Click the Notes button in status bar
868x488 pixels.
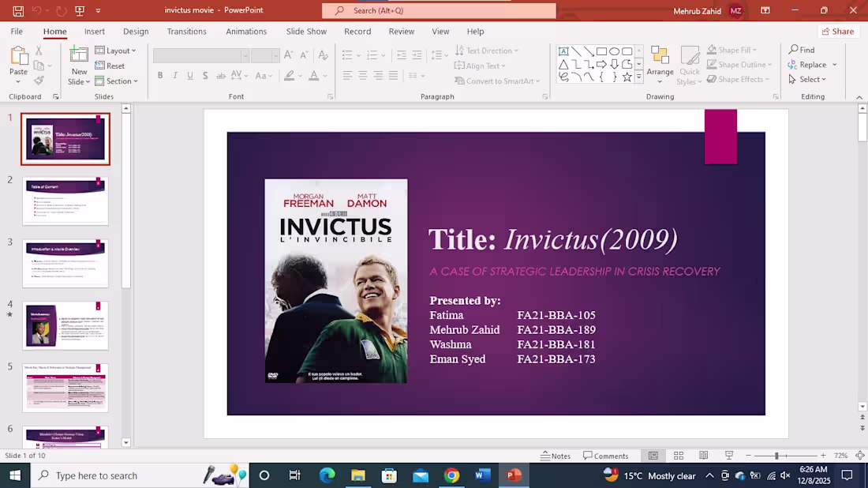pos(556,456)
